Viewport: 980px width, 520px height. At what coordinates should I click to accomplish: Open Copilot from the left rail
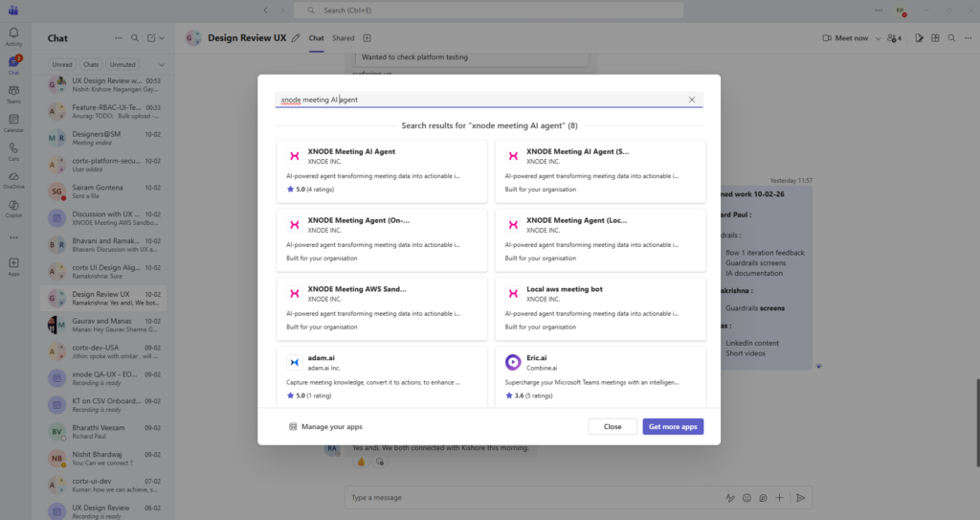(13, 208)
